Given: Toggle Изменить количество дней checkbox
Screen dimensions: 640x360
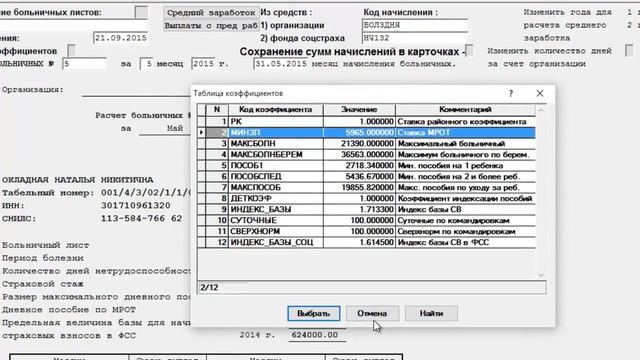Looking at the screenshot, I should click(x=629, y=51).
